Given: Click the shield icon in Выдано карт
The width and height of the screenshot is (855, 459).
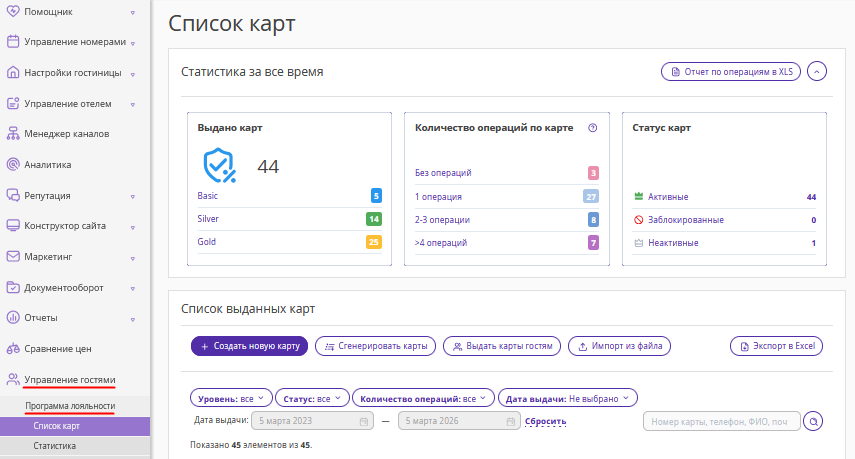Looking at the screenshot, I should [x=219, y=165].
